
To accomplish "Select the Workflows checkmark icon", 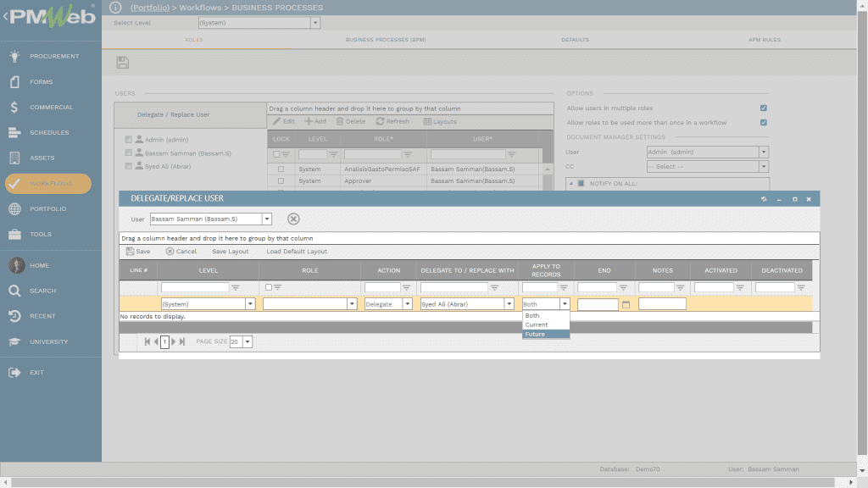I will (x=15, y=184).
